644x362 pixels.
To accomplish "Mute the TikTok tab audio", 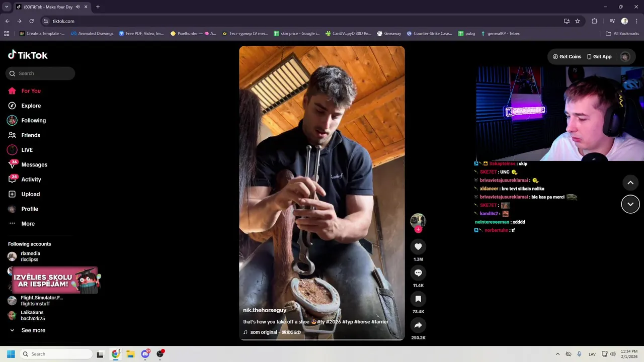I will coord(77,7).
